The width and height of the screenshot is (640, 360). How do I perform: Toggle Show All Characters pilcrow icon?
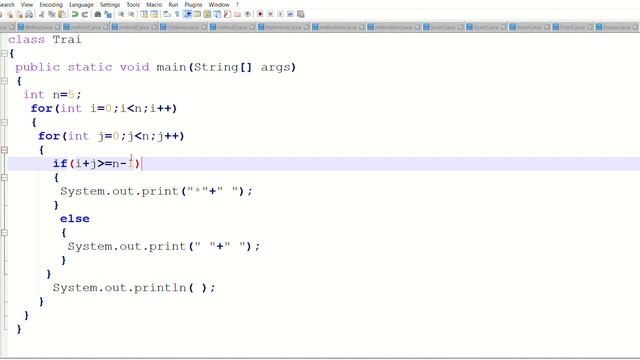(177, 14)
